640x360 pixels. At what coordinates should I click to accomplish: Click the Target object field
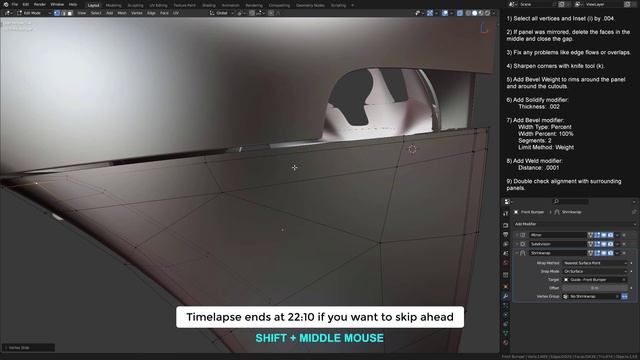(x=595, y=280)
